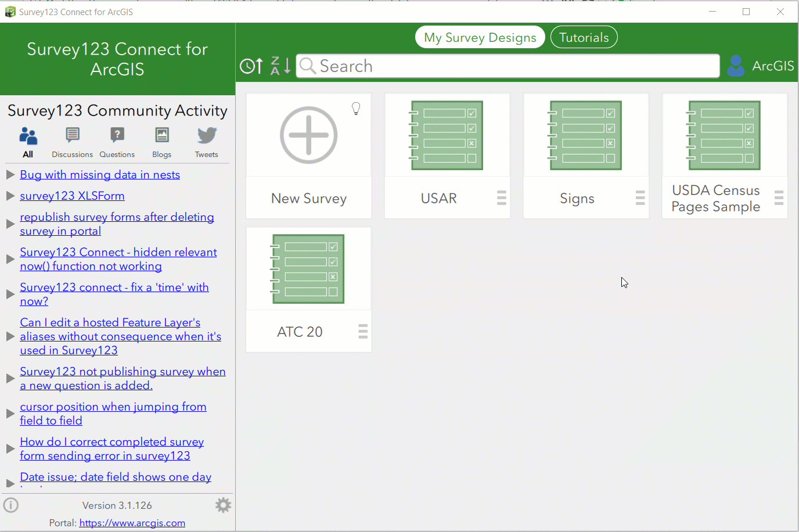This screenshot has height=532, width=799.
Task: Open link 'Survey123 Connect - hidden relevant now()'
Action: [118, 259]
